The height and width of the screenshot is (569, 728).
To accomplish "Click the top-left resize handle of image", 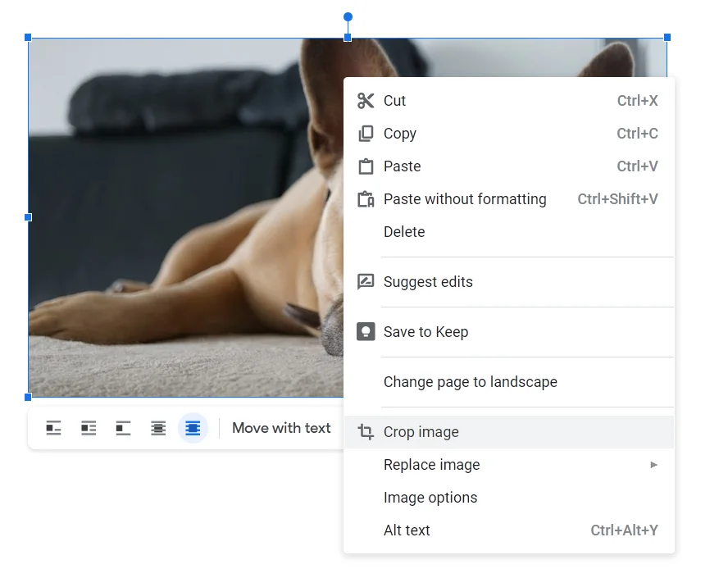I will click(28, 37).
